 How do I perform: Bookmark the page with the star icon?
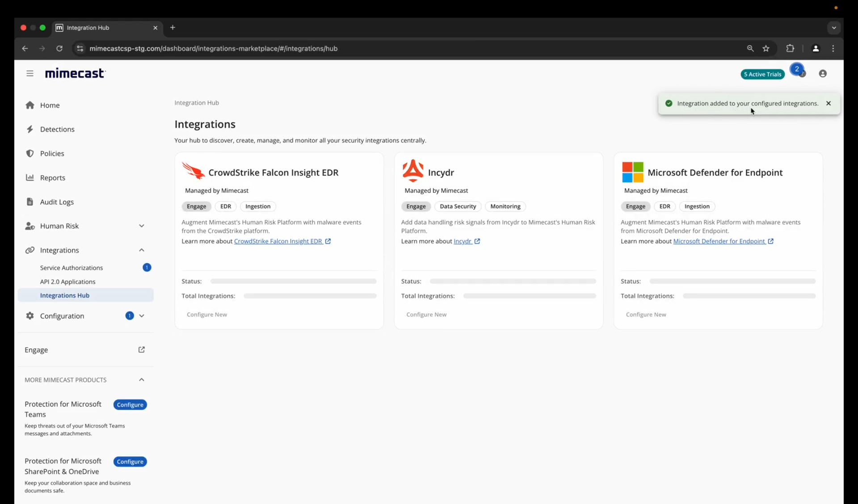pyautogui.click(x=766, y=48)
